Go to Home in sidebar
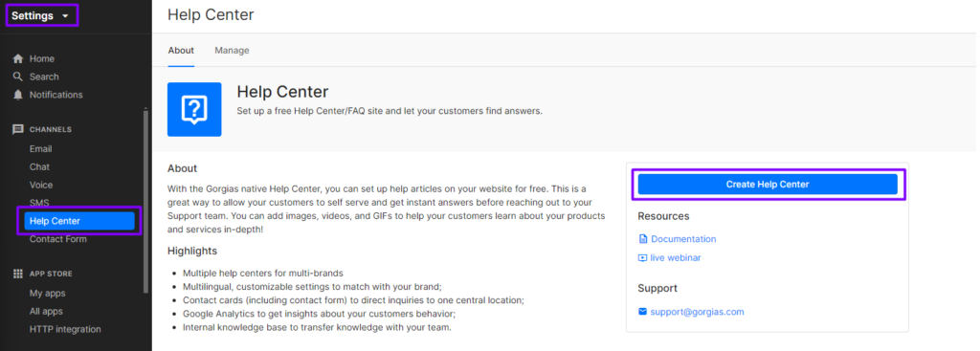The width and height of the screenshot is (980, 351). tap(42, 58)
